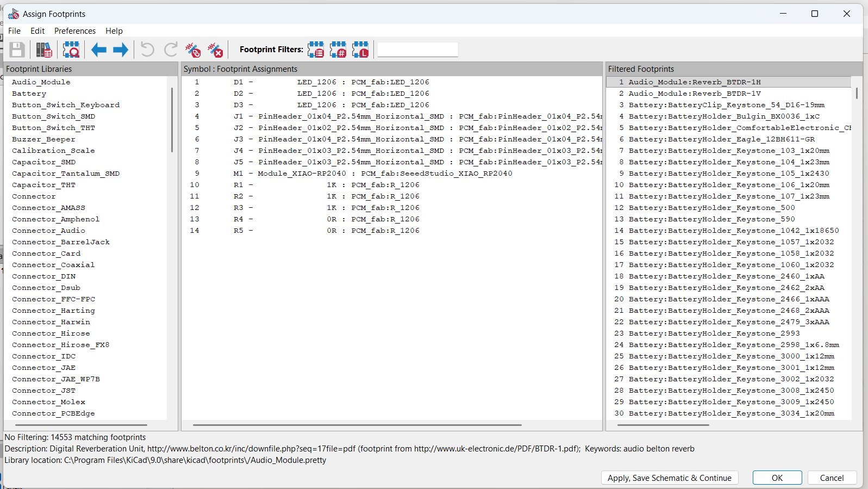Select footprint BatteryHolder_Keystone_1042_1x18650
The width and height of the screenshot is (868, 489).
click(729, 231)
